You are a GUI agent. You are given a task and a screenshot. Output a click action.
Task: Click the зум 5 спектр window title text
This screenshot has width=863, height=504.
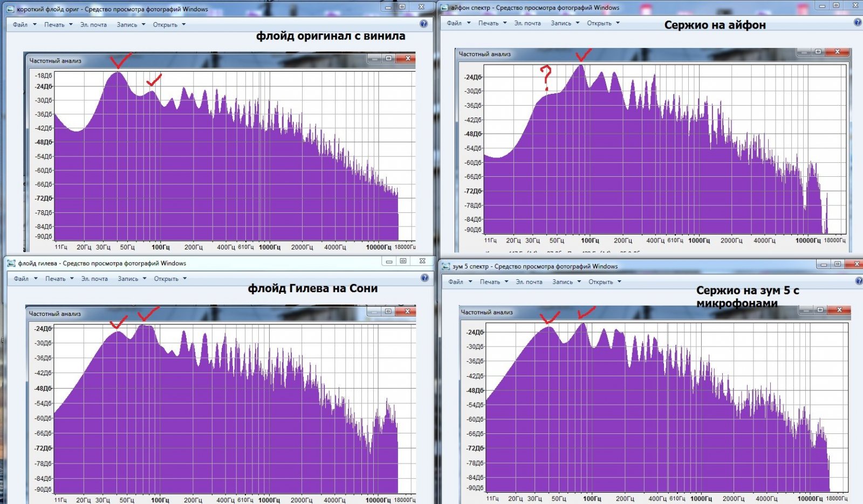tap(535, 266)
